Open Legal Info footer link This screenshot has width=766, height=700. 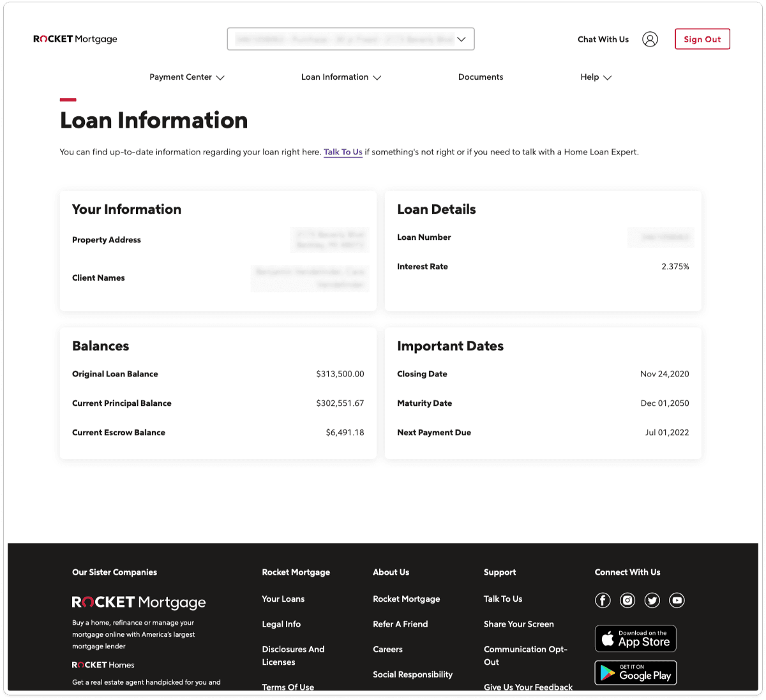[281, 624]
